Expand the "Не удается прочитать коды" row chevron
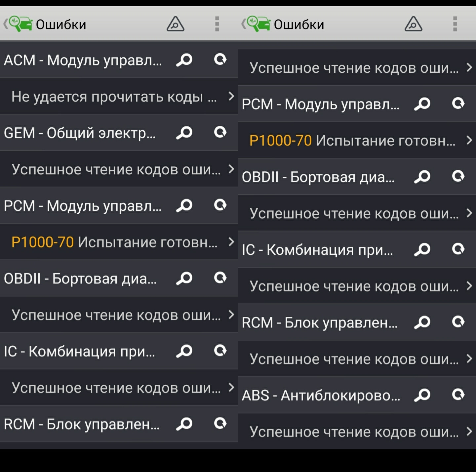The height and width of the screenshot is (472, 476). pos(231,96)
